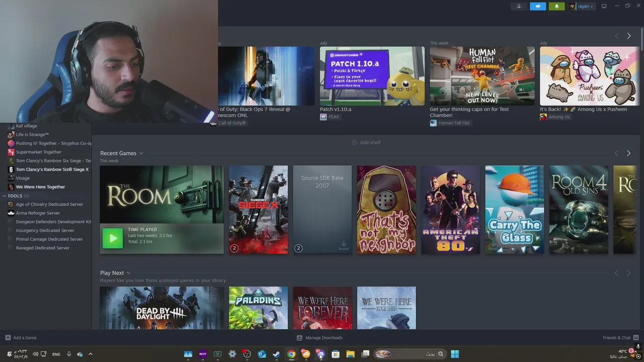Viewport: 644px width, 362px height.
Task: Open The Room 4 Old Sins cover
Action: pyautogui.click(x=579, y=210)
